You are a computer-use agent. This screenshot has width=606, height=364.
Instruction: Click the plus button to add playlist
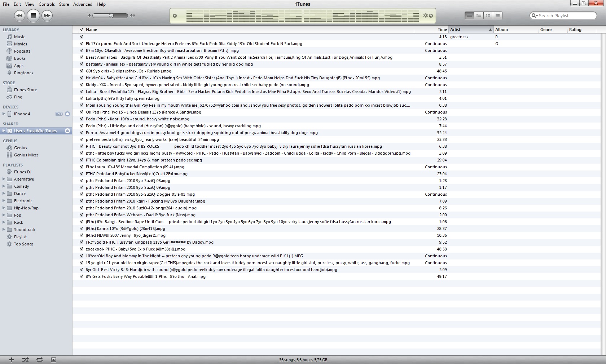(12, 360)
